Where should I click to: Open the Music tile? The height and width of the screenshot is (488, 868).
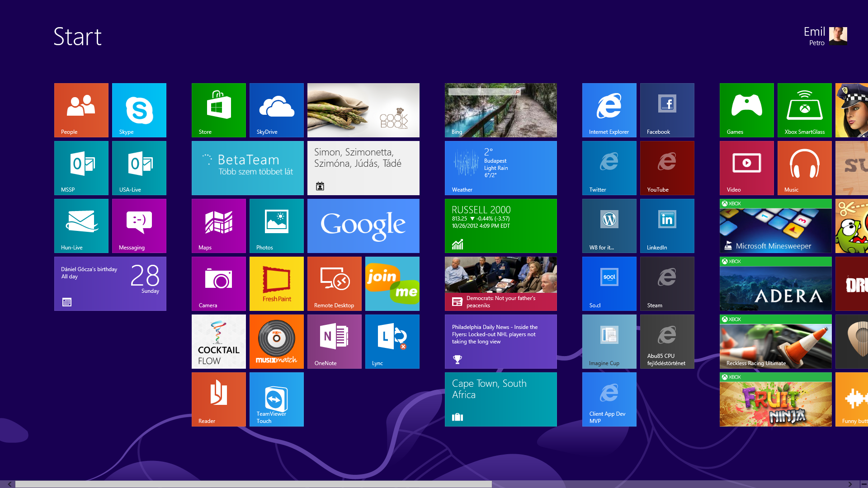805,168
